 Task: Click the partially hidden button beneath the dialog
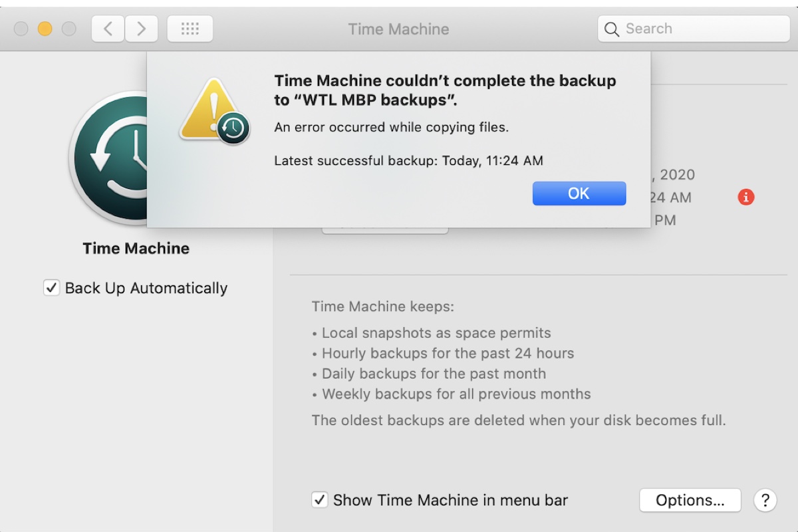pos(384,226)
